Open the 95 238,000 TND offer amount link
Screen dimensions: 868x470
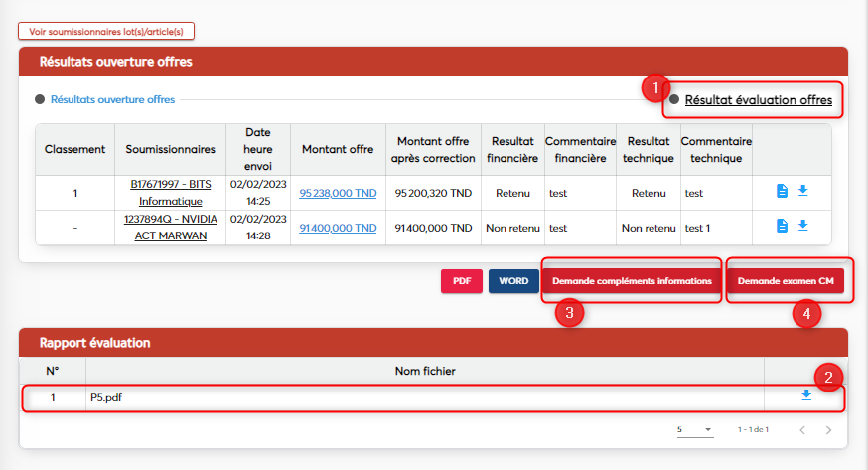(338, 193)
